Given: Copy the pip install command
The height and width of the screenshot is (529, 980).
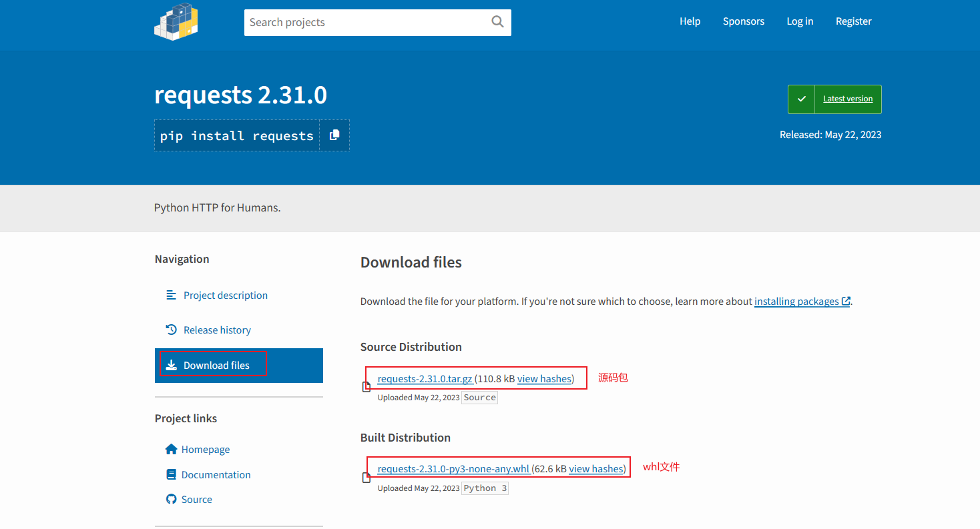Looking at the screenshot, I should pyautogui.click(x=334, y=135).
